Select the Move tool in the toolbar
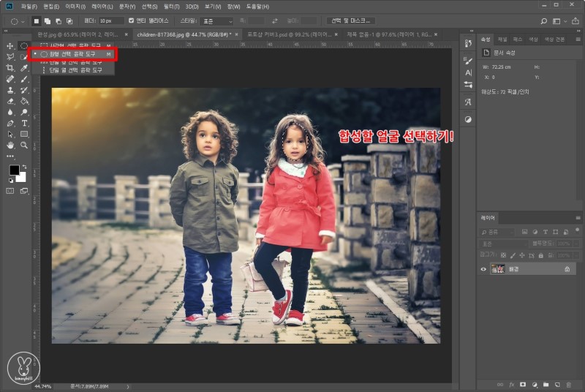585x392 pixels. [x=10, y=46]
